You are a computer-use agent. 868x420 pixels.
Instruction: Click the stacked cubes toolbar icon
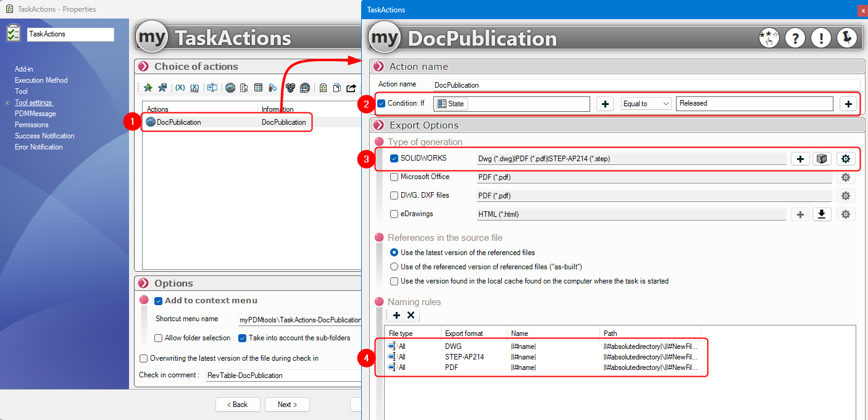(290, 88)
